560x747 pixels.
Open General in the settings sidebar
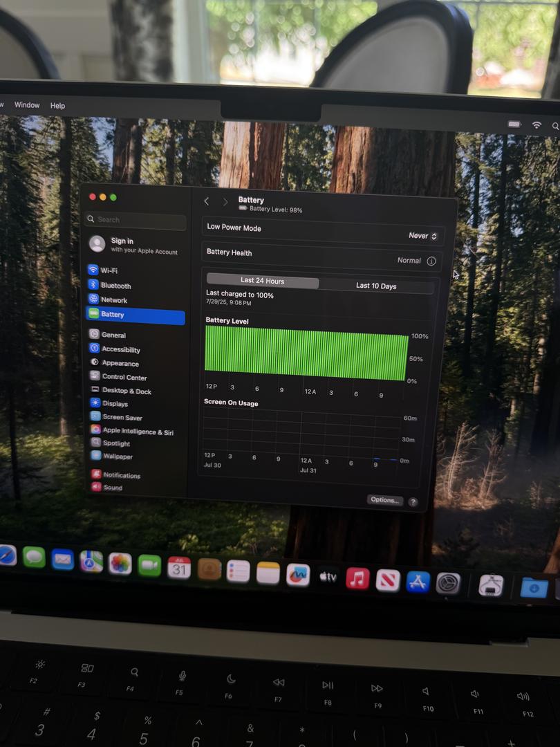point(136,335)
